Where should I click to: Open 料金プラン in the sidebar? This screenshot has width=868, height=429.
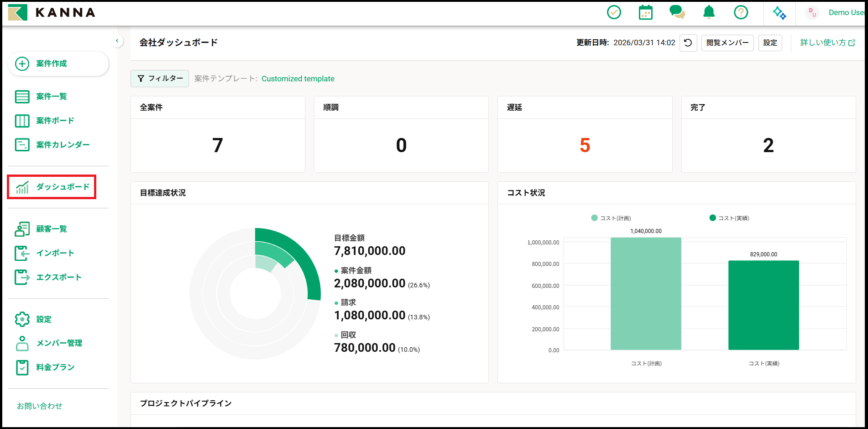click(x=55, y=367)
